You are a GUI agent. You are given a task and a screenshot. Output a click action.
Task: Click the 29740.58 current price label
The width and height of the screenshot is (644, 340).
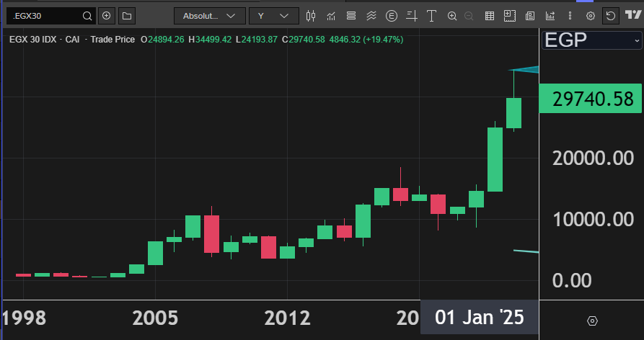pos(591,100)
